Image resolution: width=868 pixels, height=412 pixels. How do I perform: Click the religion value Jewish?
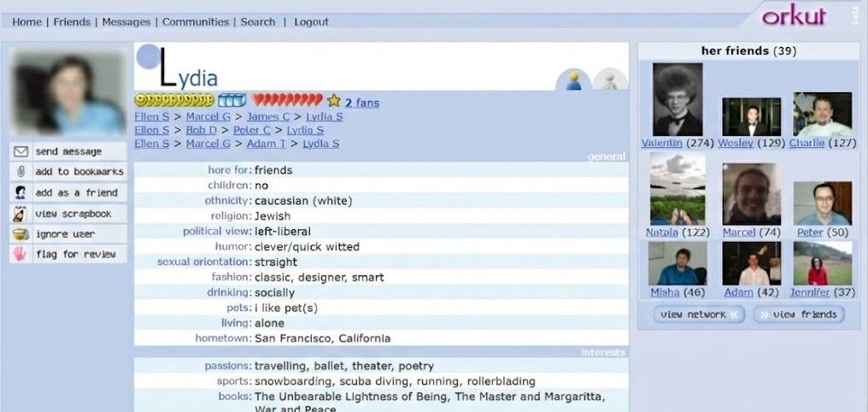273,216
